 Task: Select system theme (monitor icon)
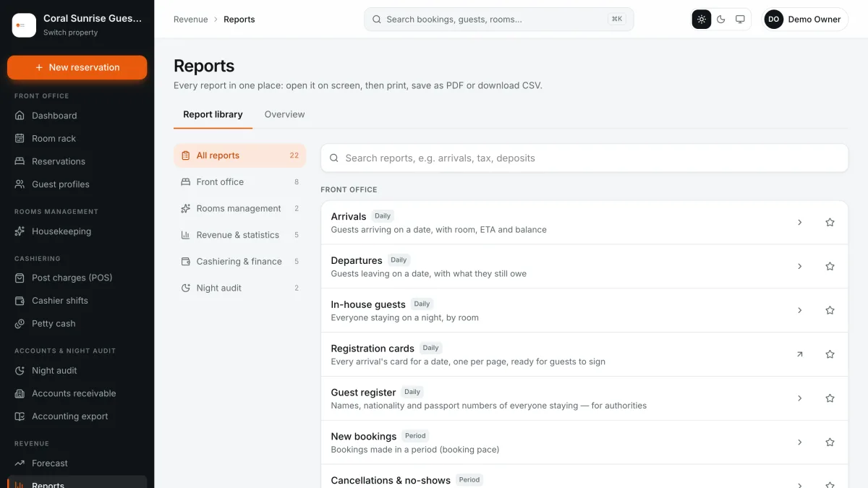(740, 20)
